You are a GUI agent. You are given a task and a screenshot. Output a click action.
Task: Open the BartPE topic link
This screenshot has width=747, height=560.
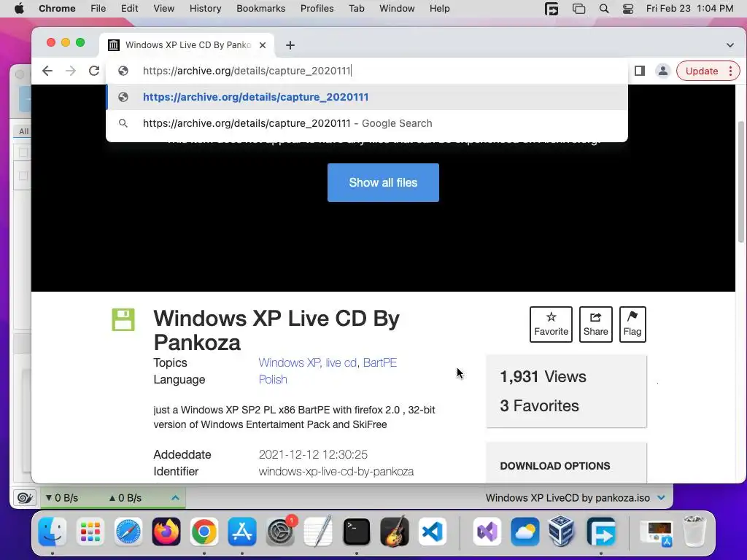click(x=379, y=363)
